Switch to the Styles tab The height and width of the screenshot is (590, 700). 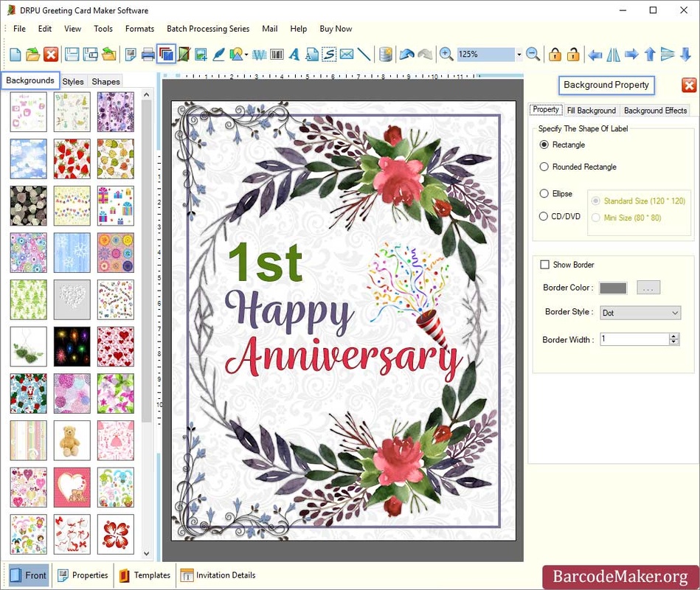click(x=73, y=82)
